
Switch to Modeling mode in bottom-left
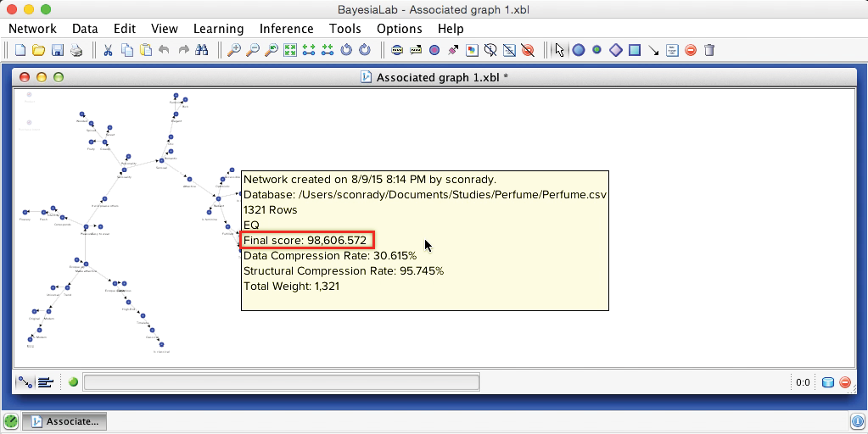coord(25,382)
